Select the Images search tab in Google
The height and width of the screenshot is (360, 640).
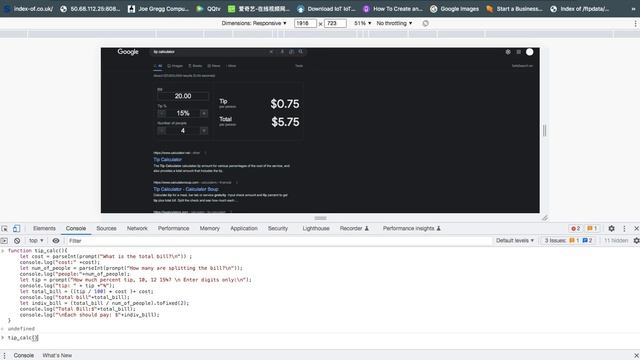[175, 66]
